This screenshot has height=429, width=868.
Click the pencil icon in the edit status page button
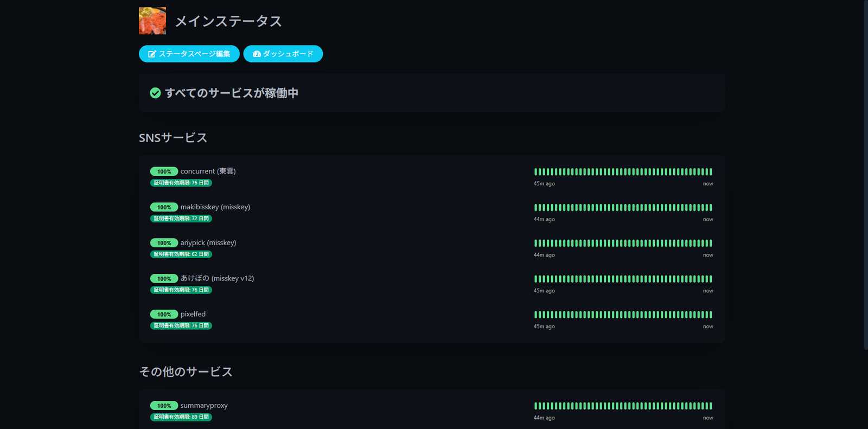152,54
